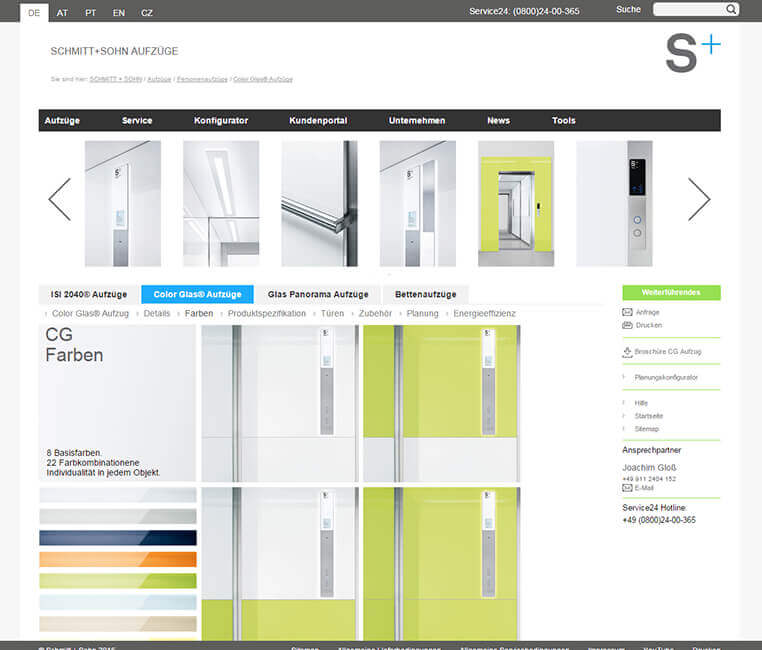
Task: Select the green color swatch
Action: (x=118, y=581)
